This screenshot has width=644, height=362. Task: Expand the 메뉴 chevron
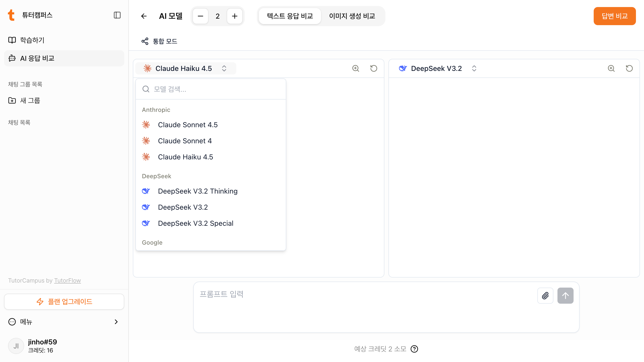pos(116,322)
